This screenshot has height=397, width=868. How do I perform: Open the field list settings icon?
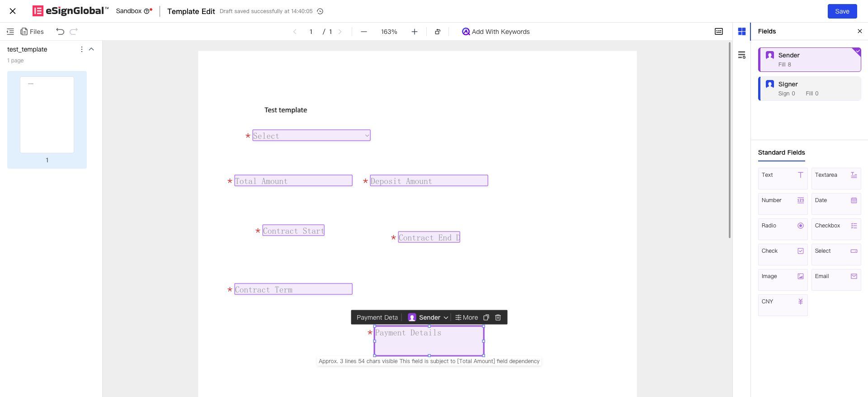point(742,55)
